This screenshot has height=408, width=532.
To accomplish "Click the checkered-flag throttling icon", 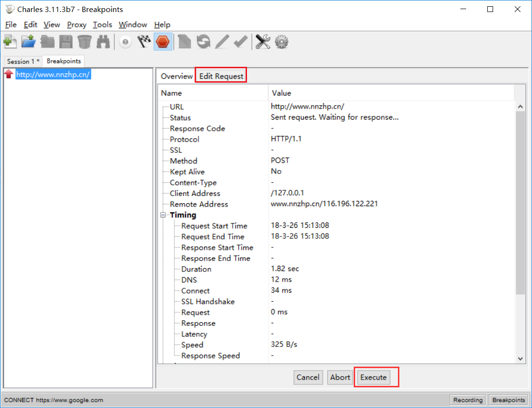I will 144,42.
